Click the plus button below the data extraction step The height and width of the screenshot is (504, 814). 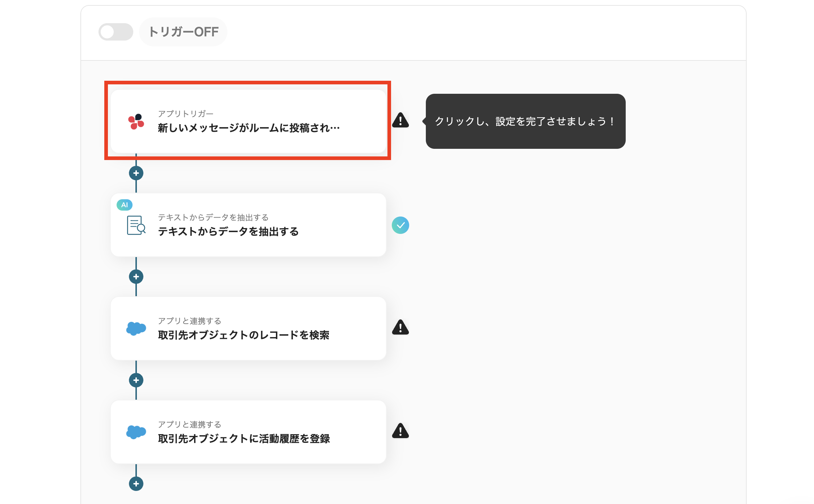point(136,276)
